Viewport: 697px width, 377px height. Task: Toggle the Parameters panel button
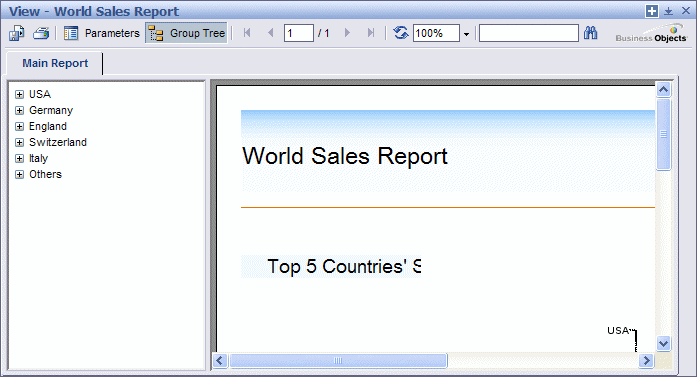102,33
